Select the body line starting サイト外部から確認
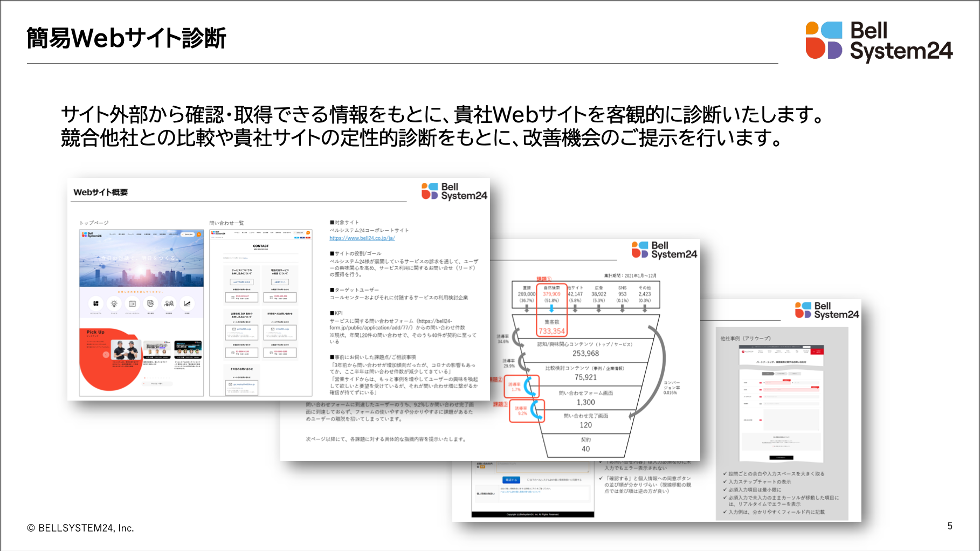 443,114
